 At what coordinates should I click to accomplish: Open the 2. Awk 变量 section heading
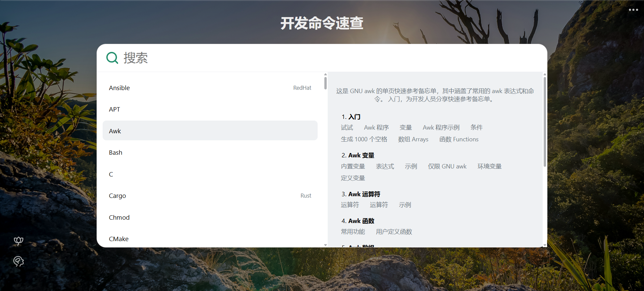coord(358,155)
